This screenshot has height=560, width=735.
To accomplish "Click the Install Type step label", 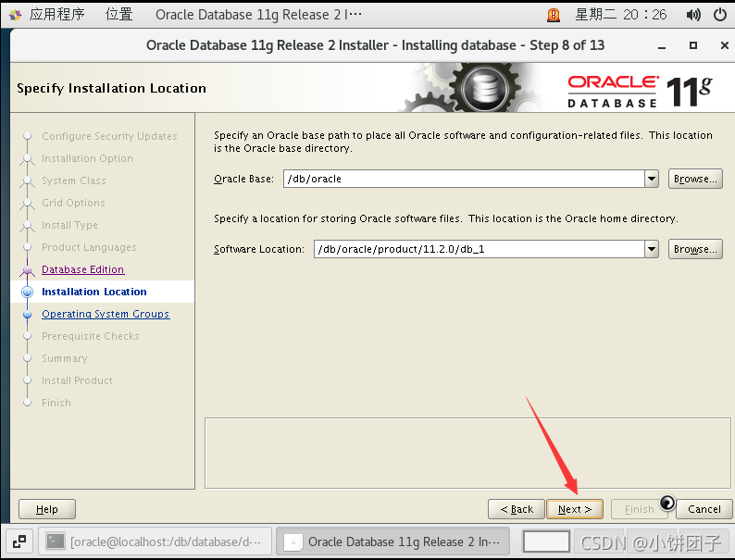I will (69, 225).
